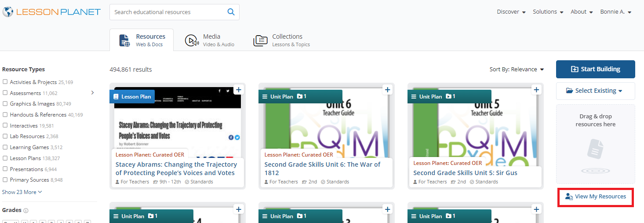This screenshot has height=223, width=644.
Task: Open the About dropdown menu
Action: 582,12
